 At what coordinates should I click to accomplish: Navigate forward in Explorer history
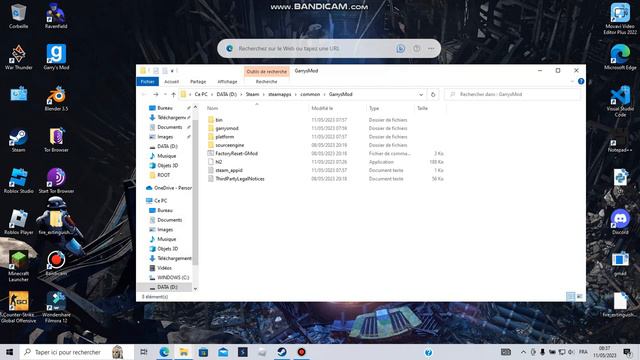(156, 94)
